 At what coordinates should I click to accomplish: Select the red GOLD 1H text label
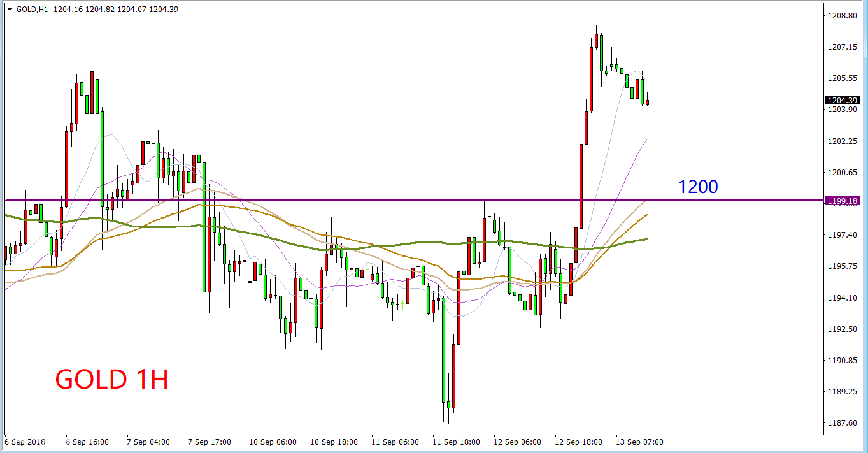(x=112, y=380)
